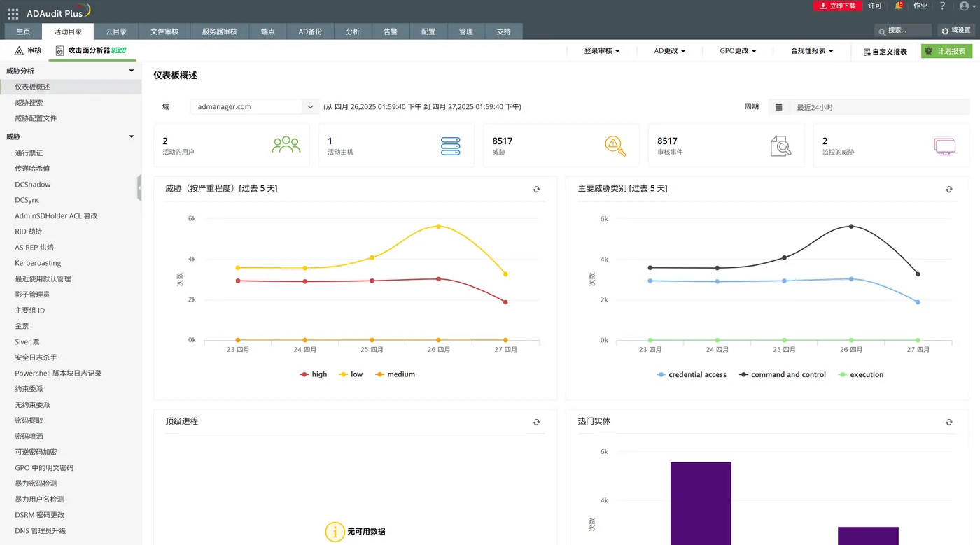Click the 计划报表 green button

tap(946, 51)
